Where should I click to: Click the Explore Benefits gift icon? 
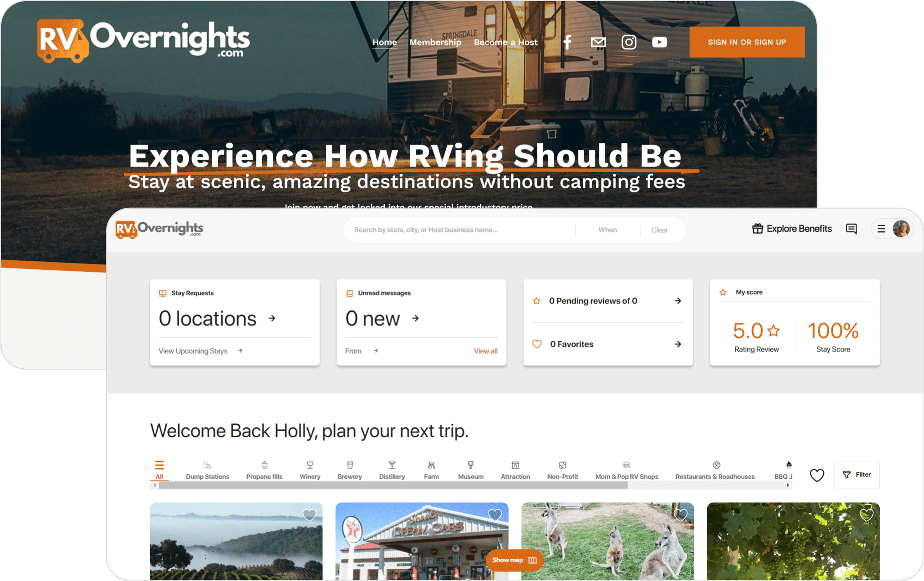tap(758, 229)
